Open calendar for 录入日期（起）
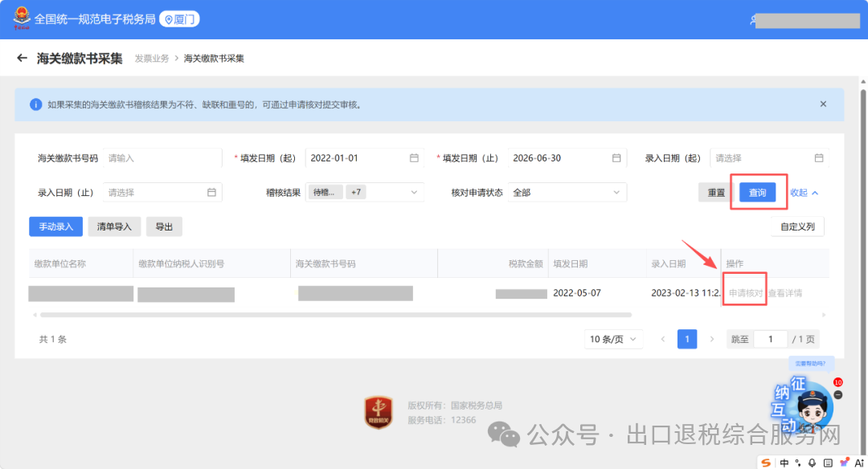 click(819, 158)
